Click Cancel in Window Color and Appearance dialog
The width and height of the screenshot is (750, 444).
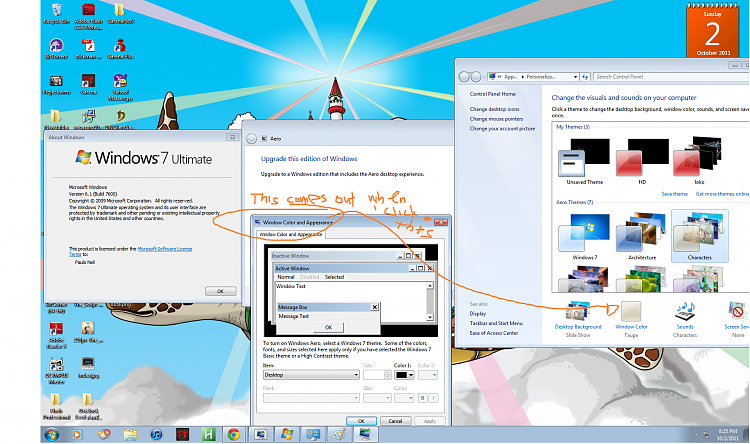pos(395,421)
